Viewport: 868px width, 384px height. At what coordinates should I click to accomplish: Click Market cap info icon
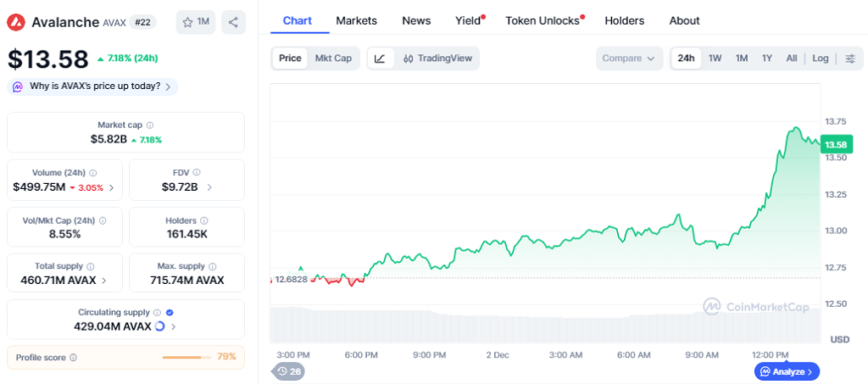150,125
